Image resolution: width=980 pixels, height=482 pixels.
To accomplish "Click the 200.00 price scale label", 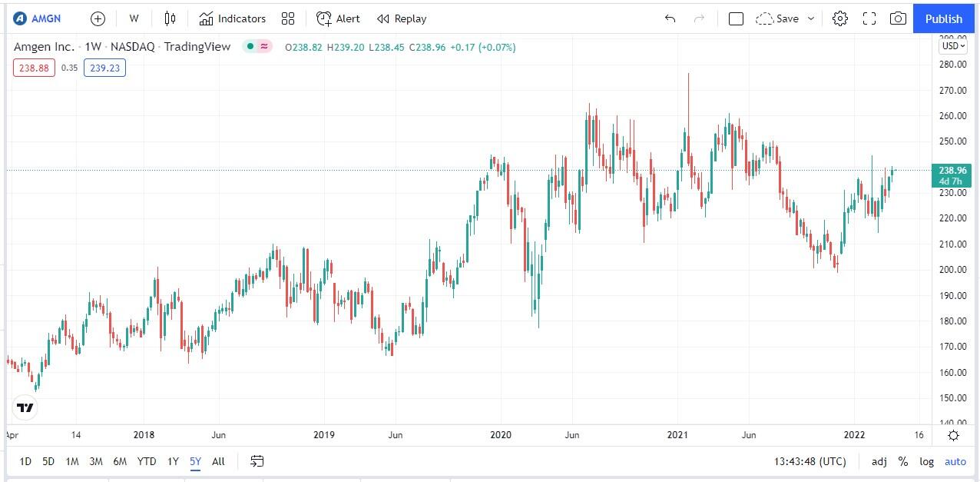I will tap(952, 270).
